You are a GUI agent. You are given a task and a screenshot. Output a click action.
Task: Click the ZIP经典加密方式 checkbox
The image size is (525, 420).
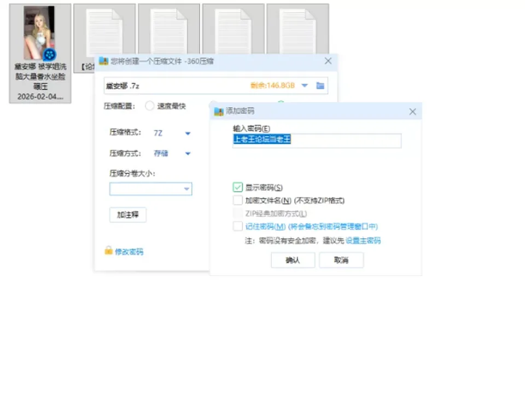(x=238, y=213)
